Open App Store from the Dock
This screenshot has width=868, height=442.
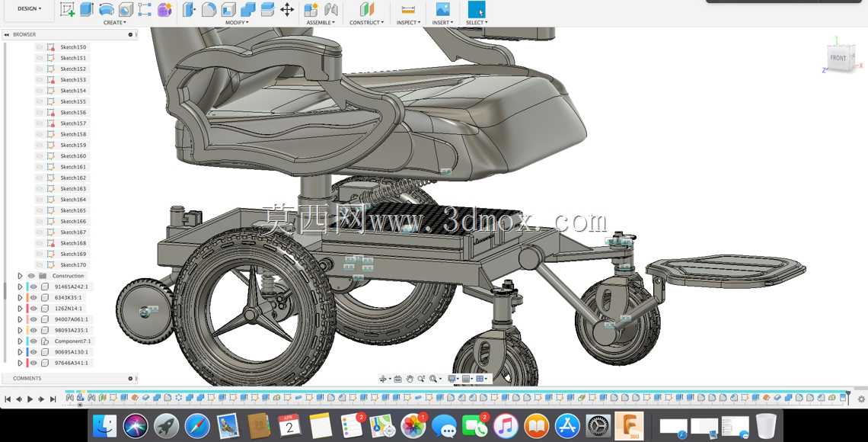click(x=566, y=427)
